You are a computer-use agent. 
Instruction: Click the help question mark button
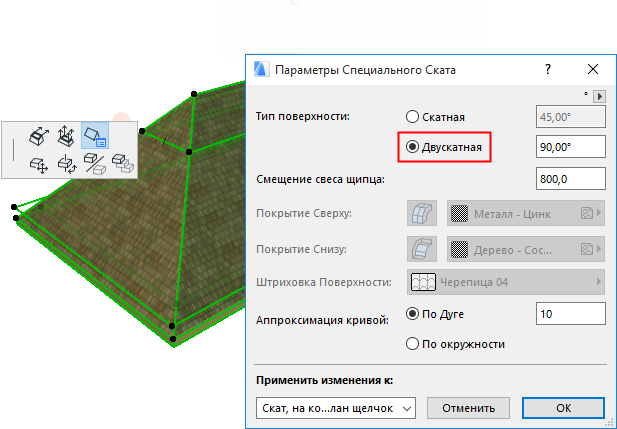(548, 69)
